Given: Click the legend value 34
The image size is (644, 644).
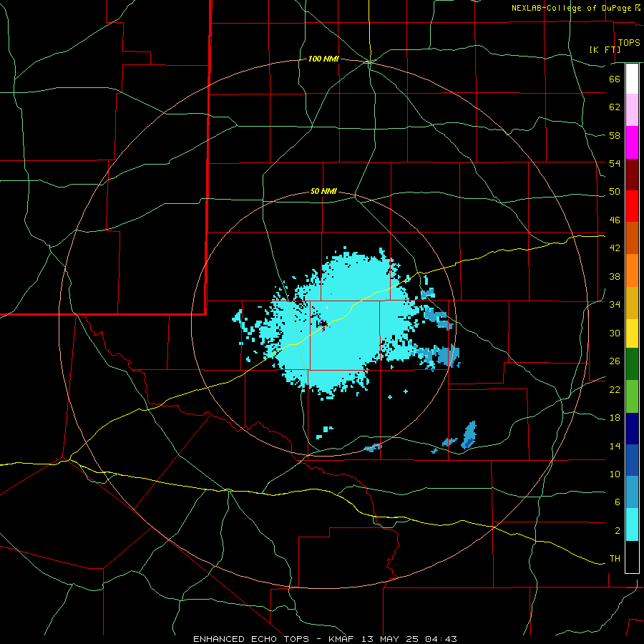Looking at the screenshot, I should pyautogui.click(x=615, y=305).
